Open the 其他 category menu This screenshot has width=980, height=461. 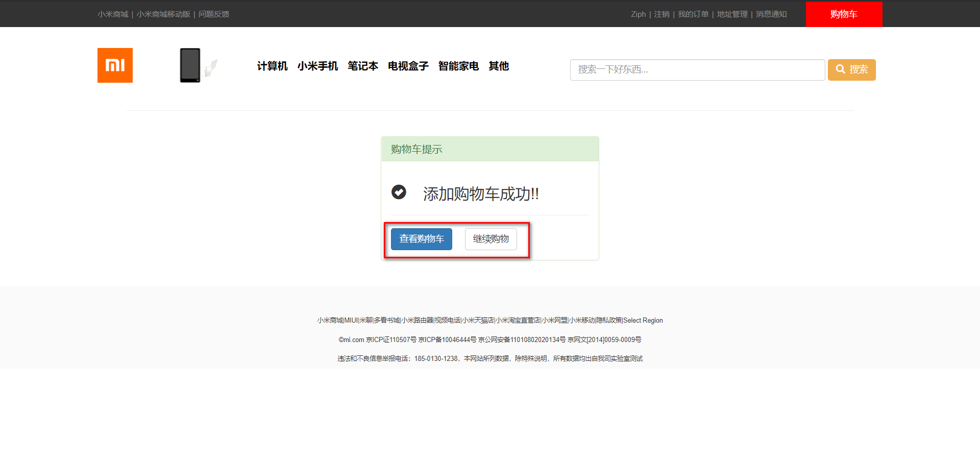point(499,66)
